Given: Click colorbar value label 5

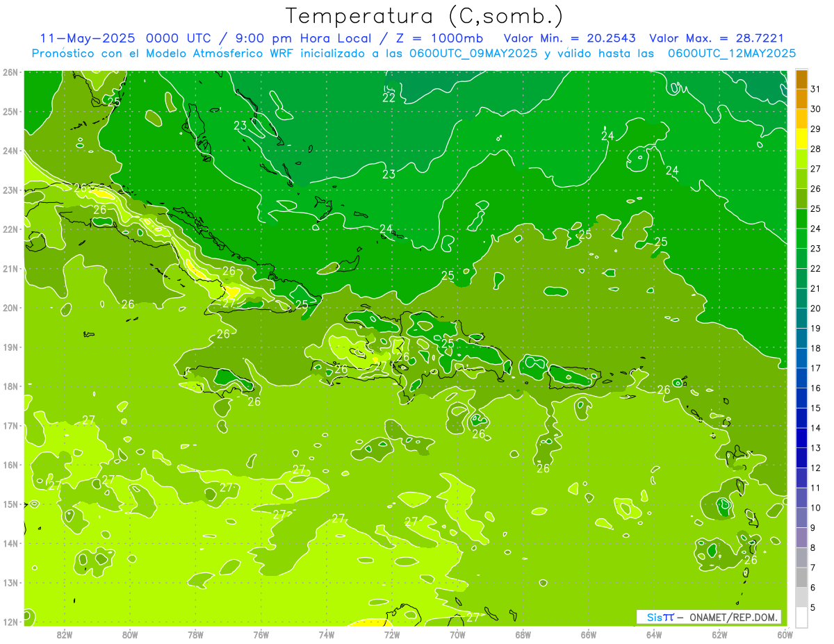Looking at the screenshot, I should 814,607.
